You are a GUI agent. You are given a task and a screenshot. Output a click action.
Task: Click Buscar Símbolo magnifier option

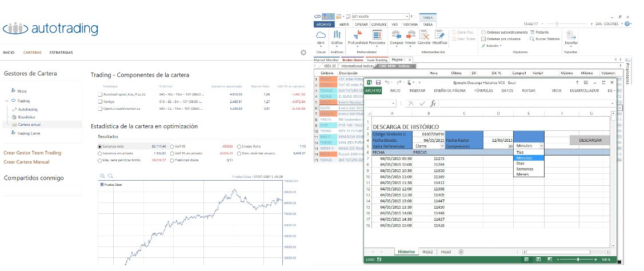[545, 39]
